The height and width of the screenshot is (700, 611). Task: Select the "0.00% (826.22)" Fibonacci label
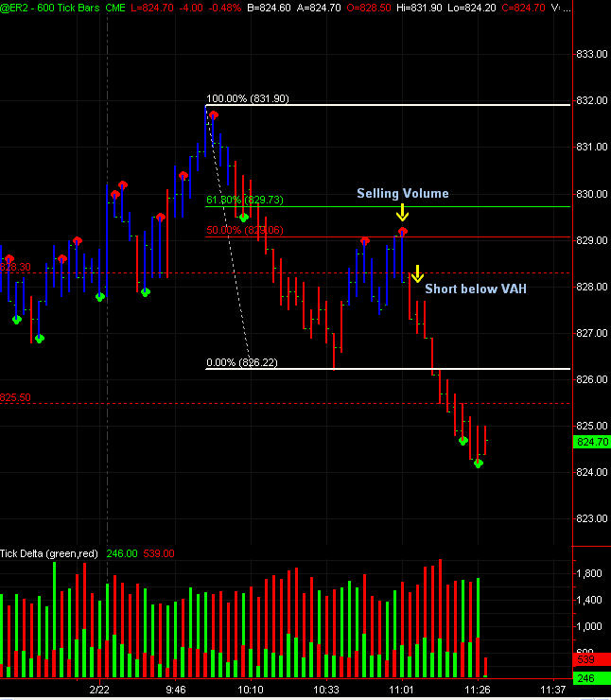point(241,362)
